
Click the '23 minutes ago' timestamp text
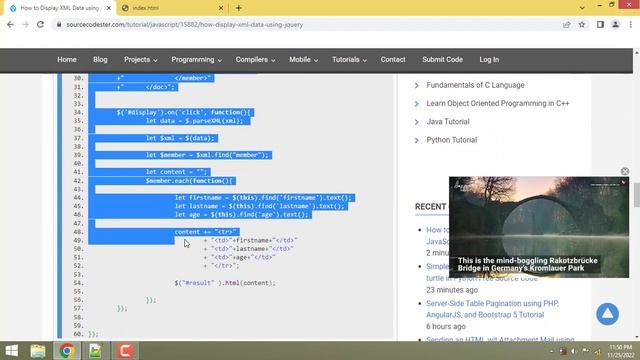452,290
